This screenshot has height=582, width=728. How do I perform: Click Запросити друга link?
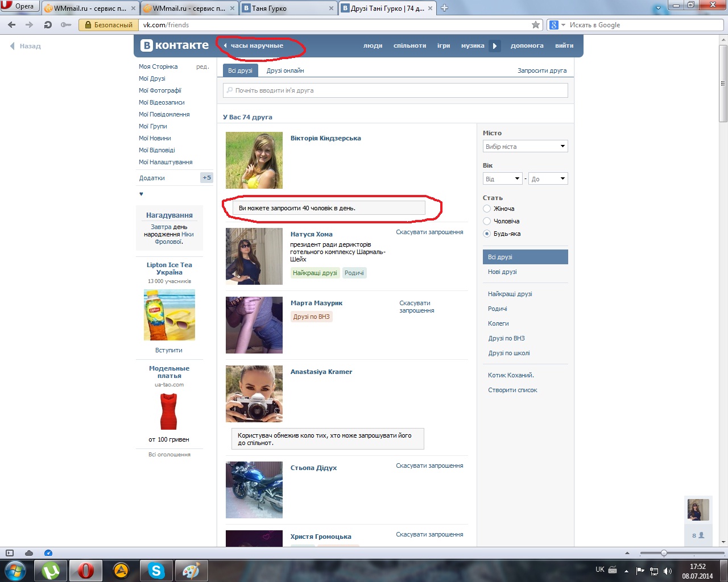542,70
